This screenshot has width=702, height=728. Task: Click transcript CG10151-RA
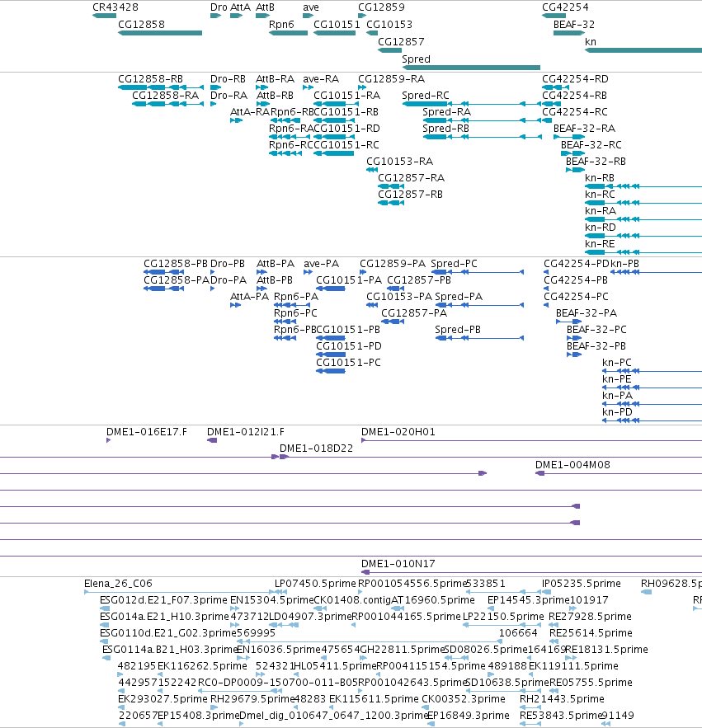pos(347,96)
